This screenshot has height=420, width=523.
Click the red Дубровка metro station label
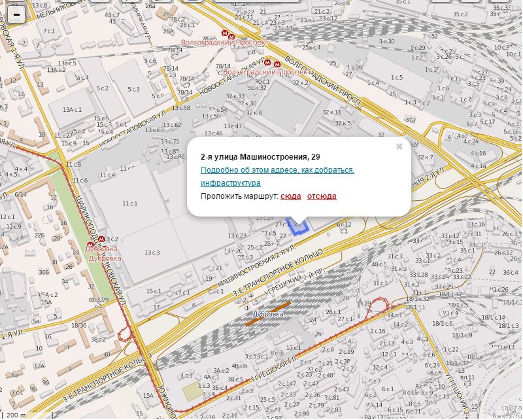103,249
